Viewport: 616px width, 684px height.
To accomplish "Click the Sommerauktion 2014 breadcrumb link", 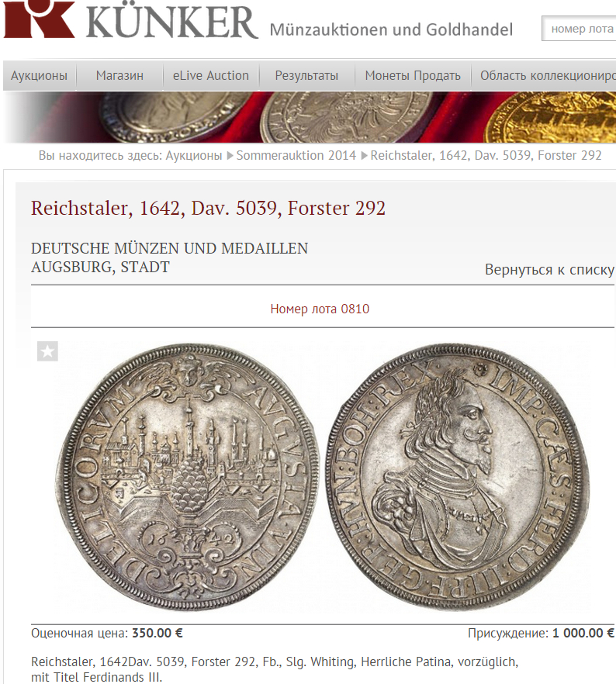I will (296, 155).
